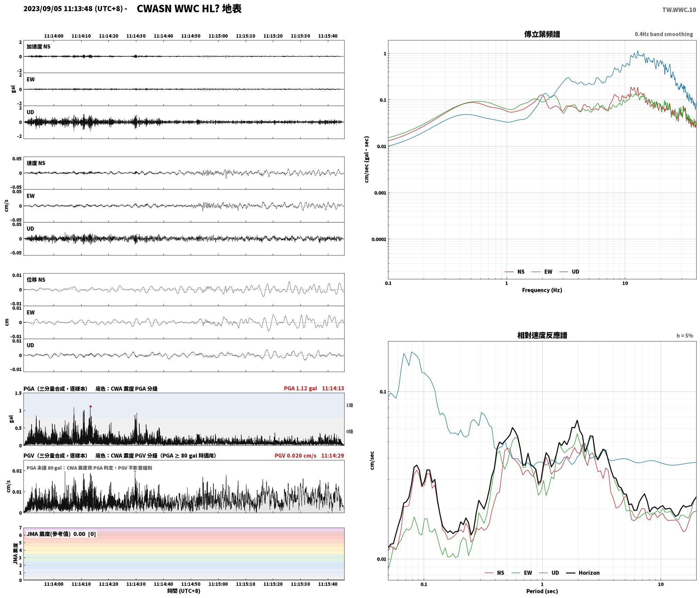Click the CWASN WWC HL? 地表 heading
Screen dimensions: 700x598
click(x=189, y=9)
